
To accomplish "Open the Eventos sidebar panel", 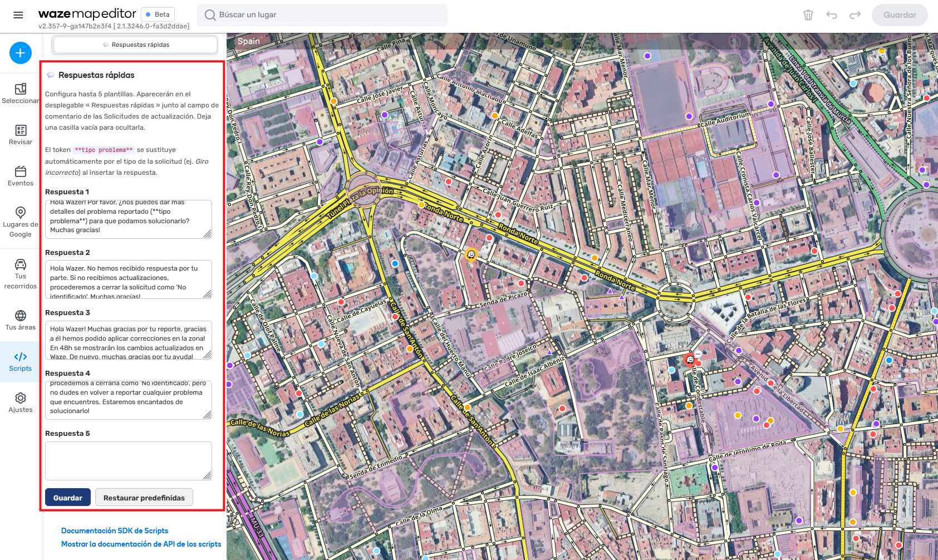I will click(x=21, y=175).
